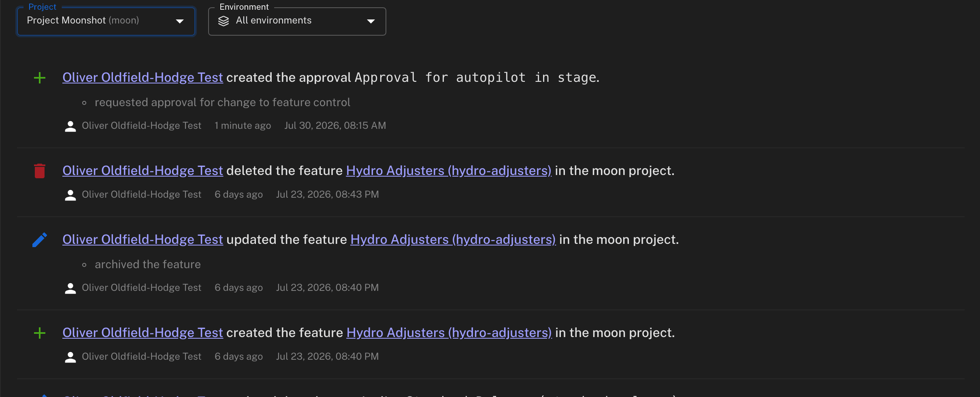This screenshot has width=980, height=397.
Task: Click author name text under the approval entry
Action: [141, 126]
